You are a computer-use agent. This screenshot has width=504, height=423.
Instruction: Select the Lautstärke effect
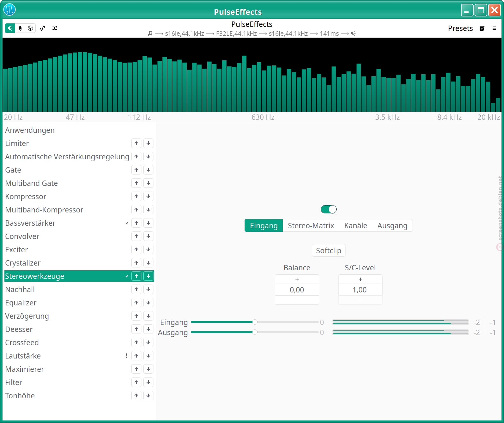coord(79,356)
